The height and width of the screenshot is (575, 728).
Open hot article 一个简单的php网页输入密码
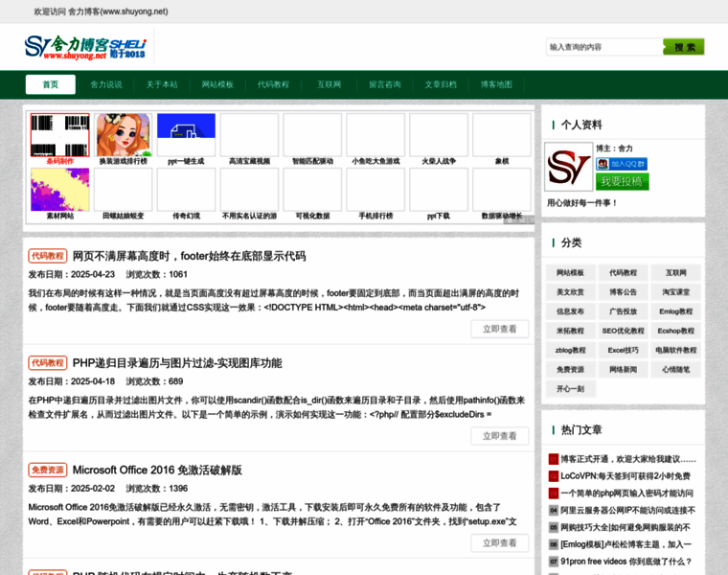pos(626,494)
